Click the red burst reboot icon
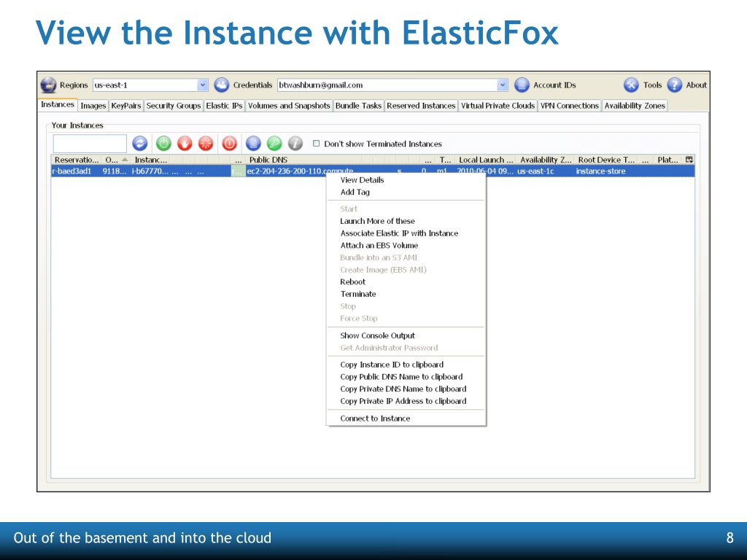Screen dimensions: 747x560 206,144
